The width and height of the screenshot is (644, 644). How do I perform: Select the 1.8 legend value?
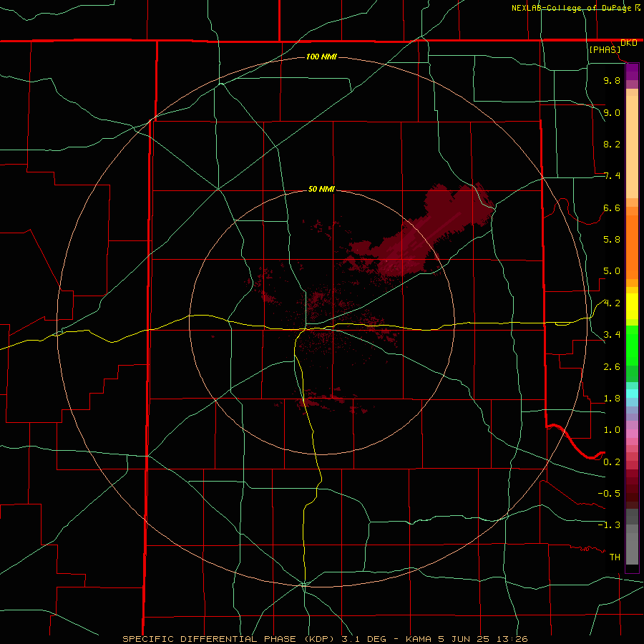coord(612,399)
